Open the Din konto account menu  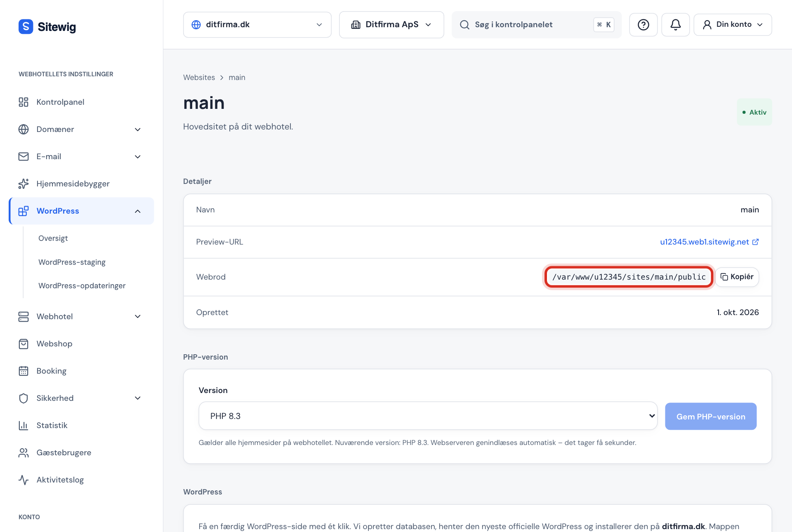coord(733,25)
